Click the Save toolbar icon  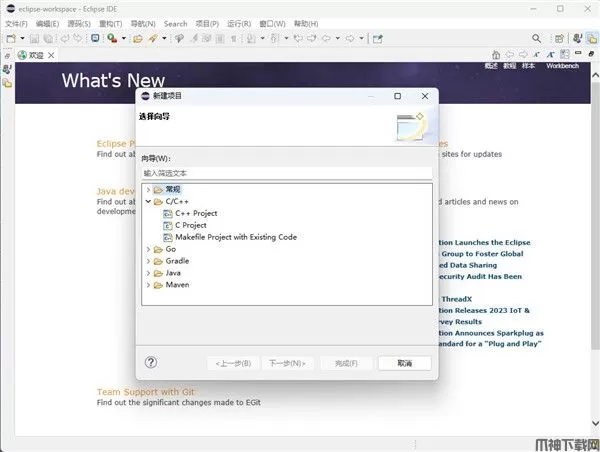(x=34, y=38)
